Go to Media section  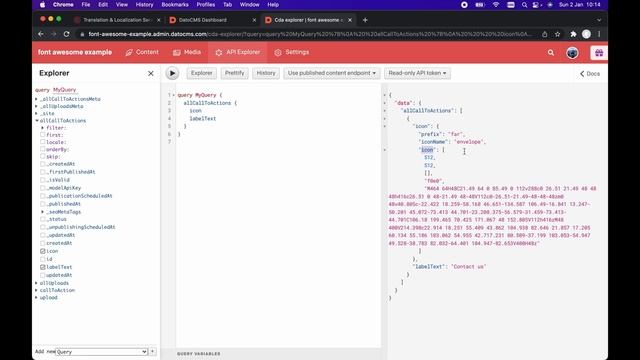click(187, 52)
